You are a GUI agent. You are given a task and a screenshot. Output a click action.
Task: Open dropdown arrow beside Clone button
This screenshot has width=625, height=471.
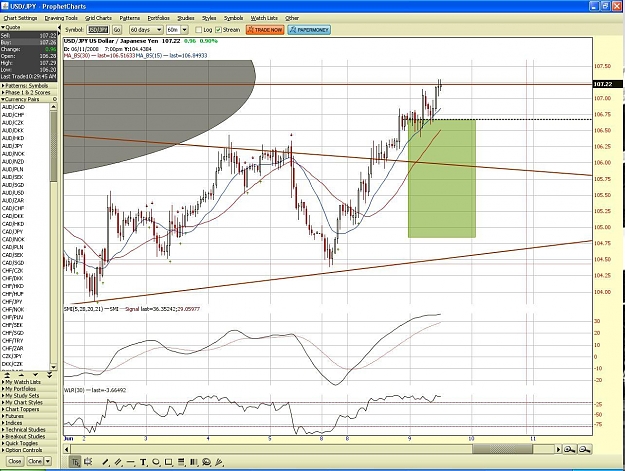(47, 461)
